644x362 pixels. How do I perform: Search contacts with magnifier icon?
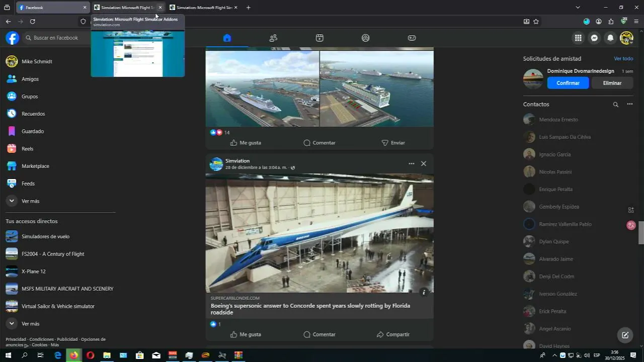pos(615,105)
